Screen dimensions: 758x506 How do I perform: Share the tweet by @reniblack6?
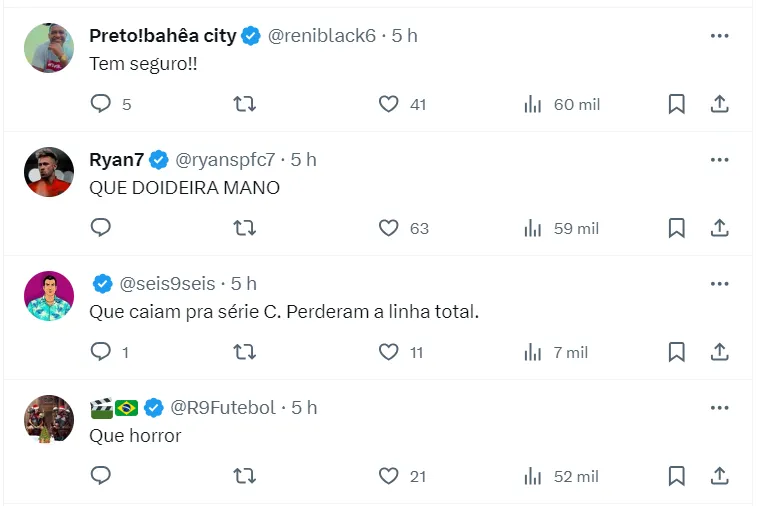coord(719,104)
